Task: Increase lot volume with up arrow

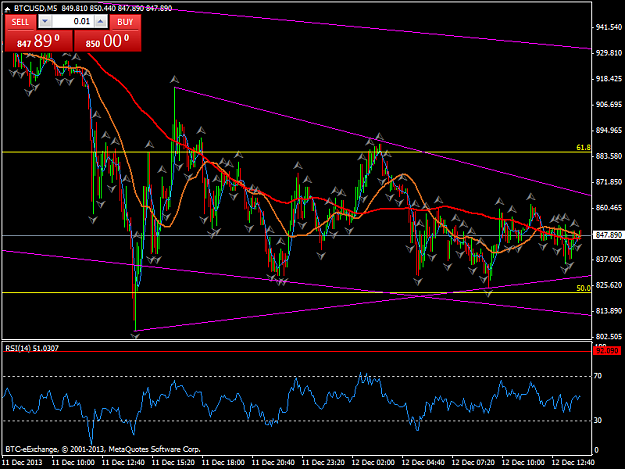Action: click(101, 22)
